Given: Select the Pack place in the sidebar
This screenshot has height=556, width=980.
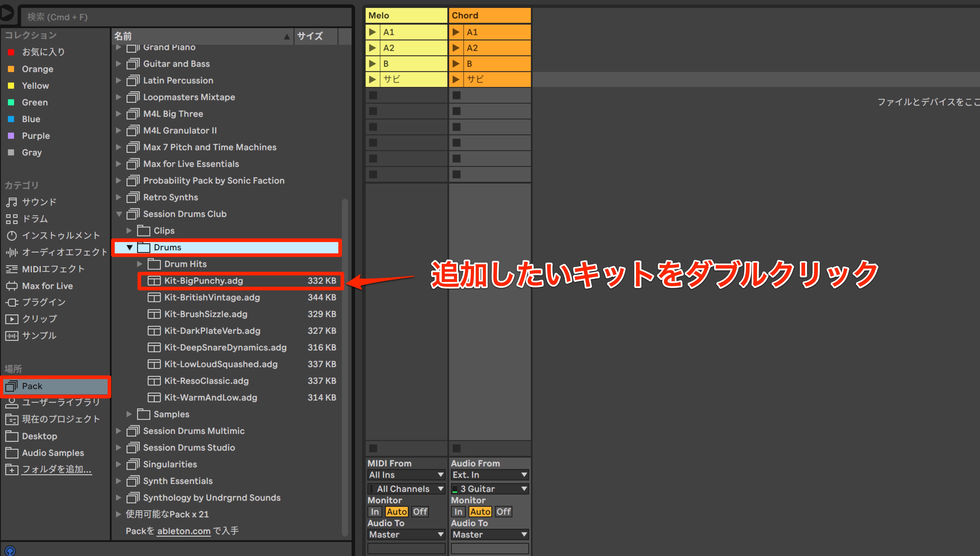Looking at the screenshot, I should click(56, 386).
